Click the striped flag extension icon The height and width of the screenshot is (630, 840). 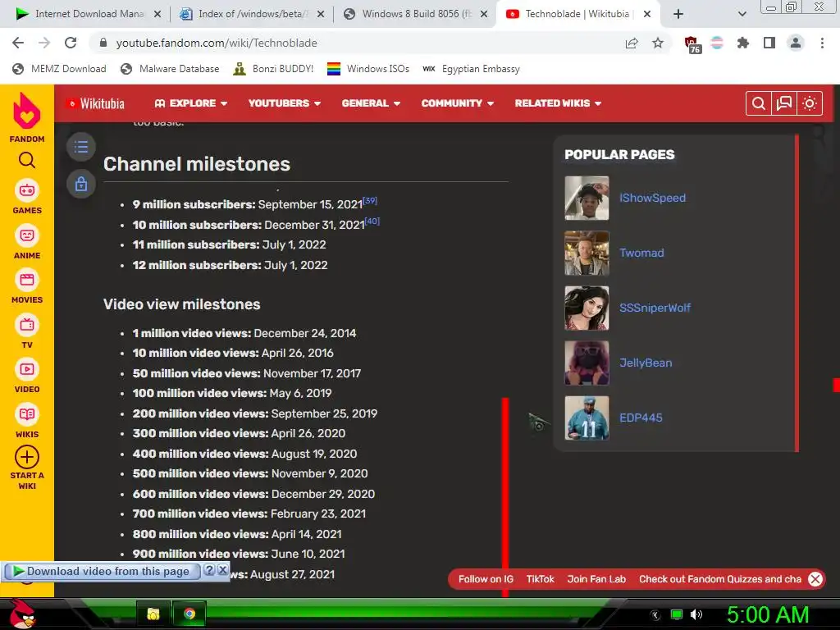point(717,43)
